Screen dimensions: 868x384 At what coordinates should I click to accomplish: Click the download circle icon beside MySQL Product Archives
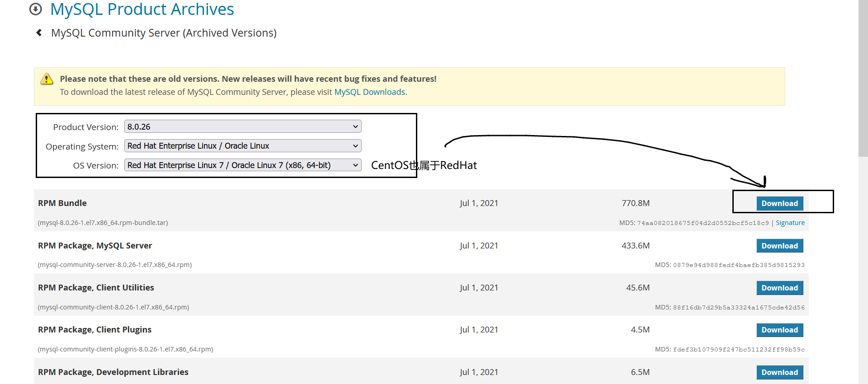(36, 9)
